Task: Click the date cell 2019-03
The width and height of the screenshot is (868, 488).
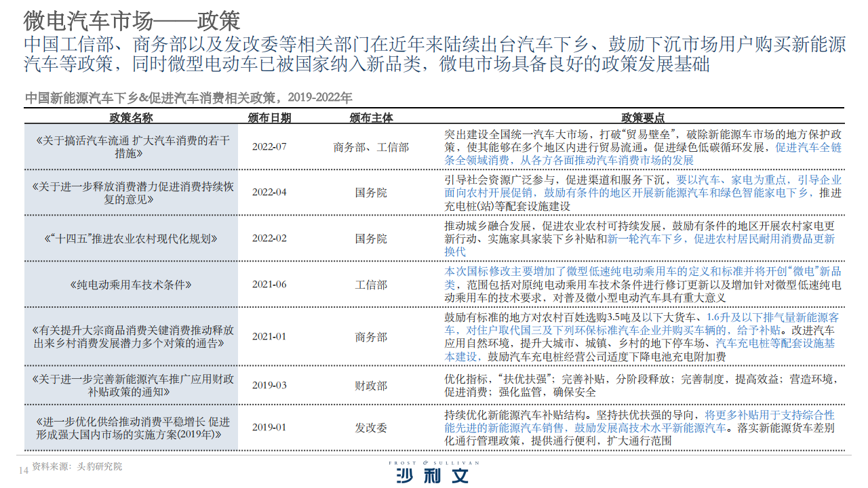Action: pyautogui.click(x=269, y=385)
